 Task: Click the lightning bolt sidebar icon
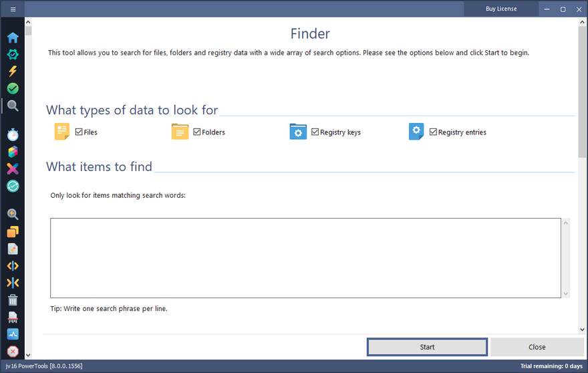tap(13, 72)
